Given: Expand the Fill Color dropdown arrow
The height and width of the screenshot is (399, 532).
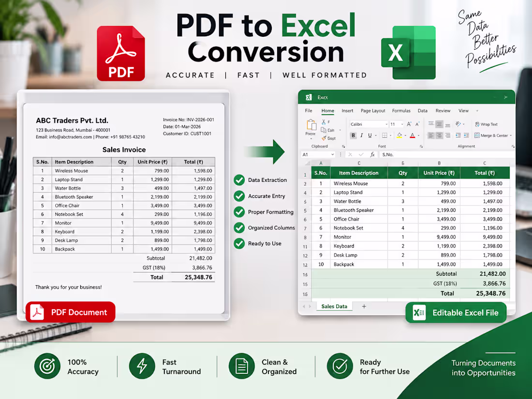Looking at the screenshot, I should [x=405, y=135].
